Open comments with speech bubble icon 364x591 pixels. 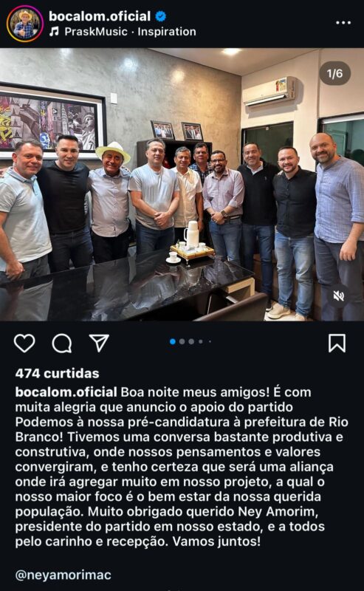62,343
